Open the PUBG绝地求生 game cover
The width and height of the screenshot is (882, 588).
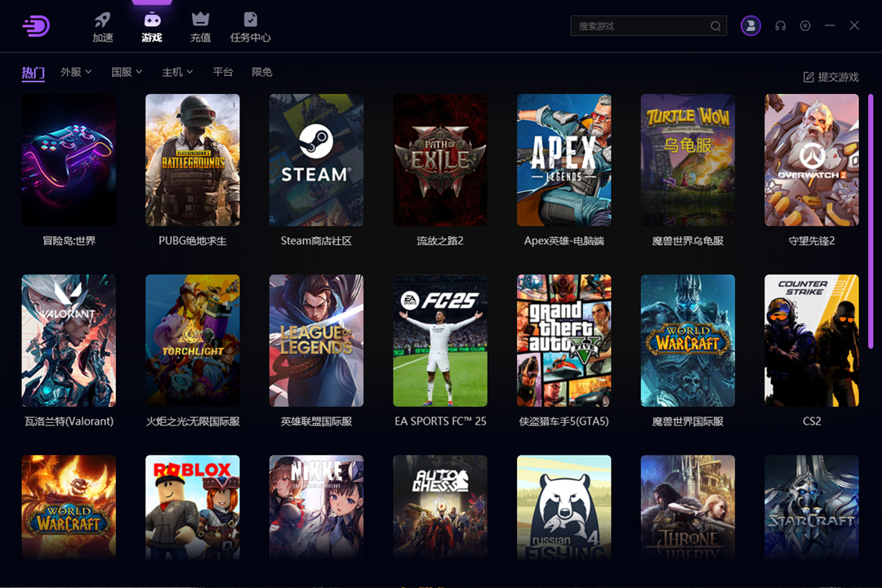193,160
